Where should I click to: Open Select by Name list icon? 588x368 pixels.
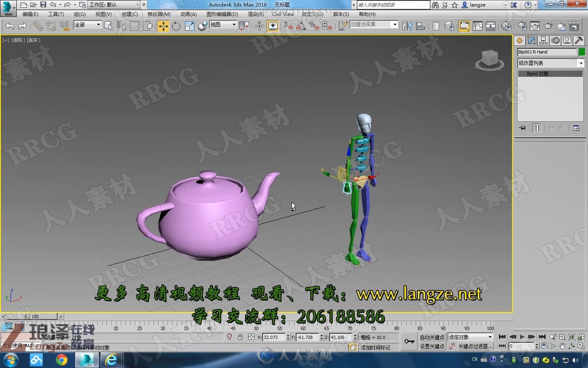(121, 26)
